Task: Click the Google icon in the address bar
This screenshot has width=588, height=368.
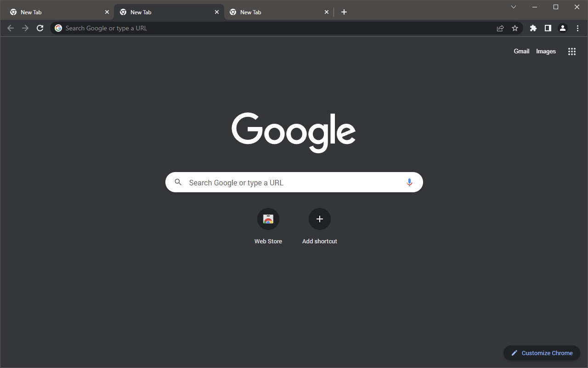Action: [x=58, y=28]
